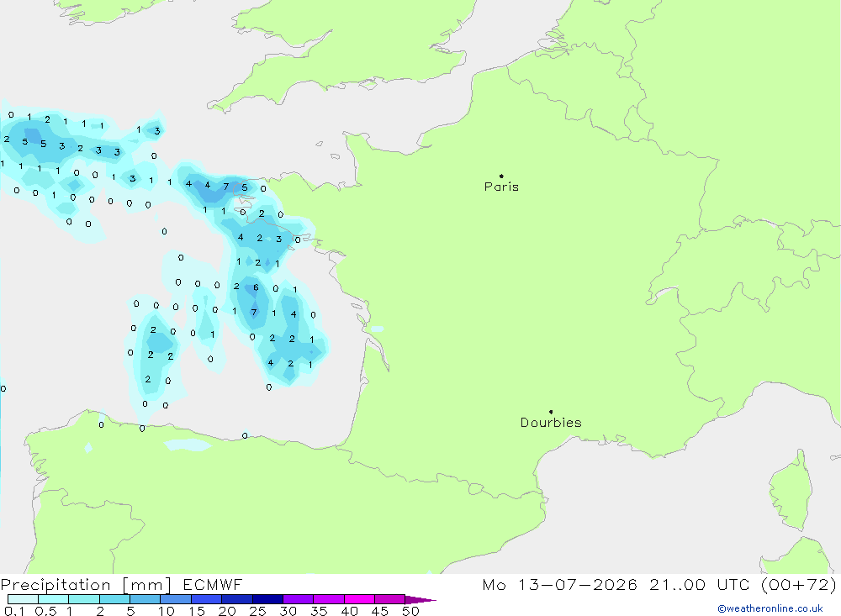This screenshot has width=841, height=616.
Task: Click the '50' legend scale label
Action: 410,611
